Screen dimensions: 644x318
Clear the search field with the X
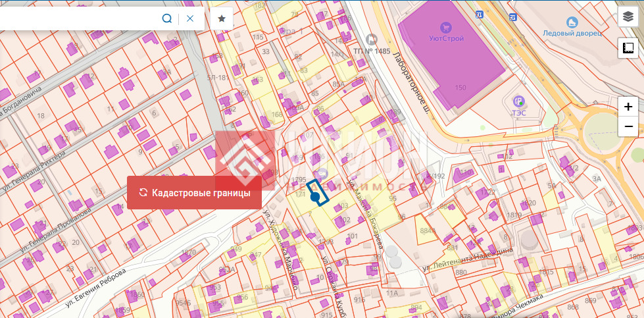pyautogui.click(x=190, y=18)
